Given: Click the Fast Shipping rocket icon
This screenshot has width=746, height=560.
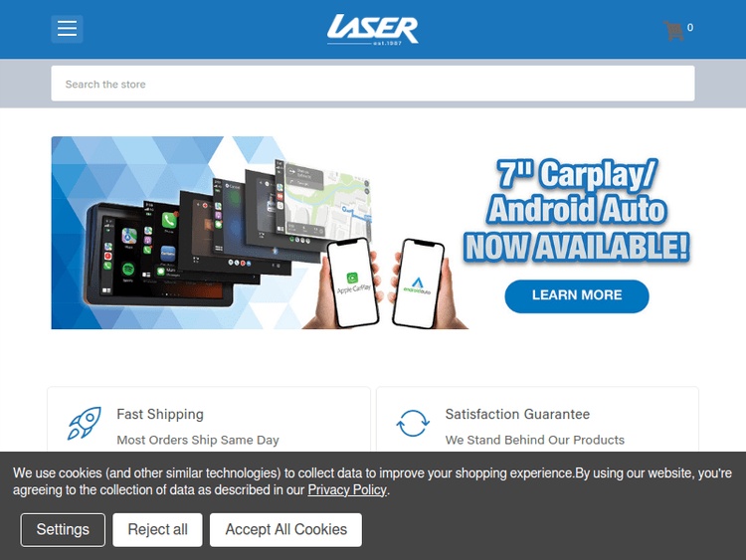Looking at the screenshot, I should (85, 423).
